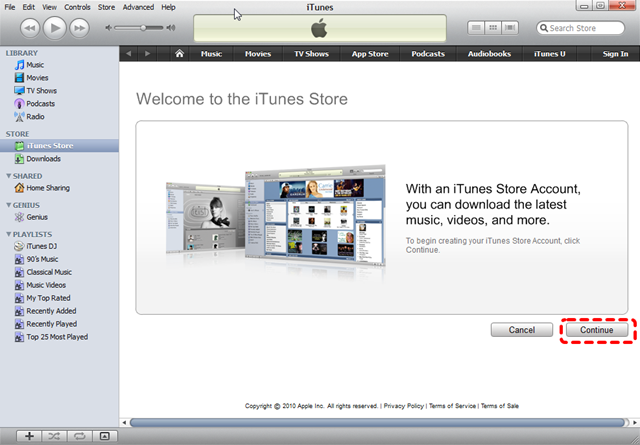
Task: Open the Podcasts store tab
Action: (x=428, y=53)
